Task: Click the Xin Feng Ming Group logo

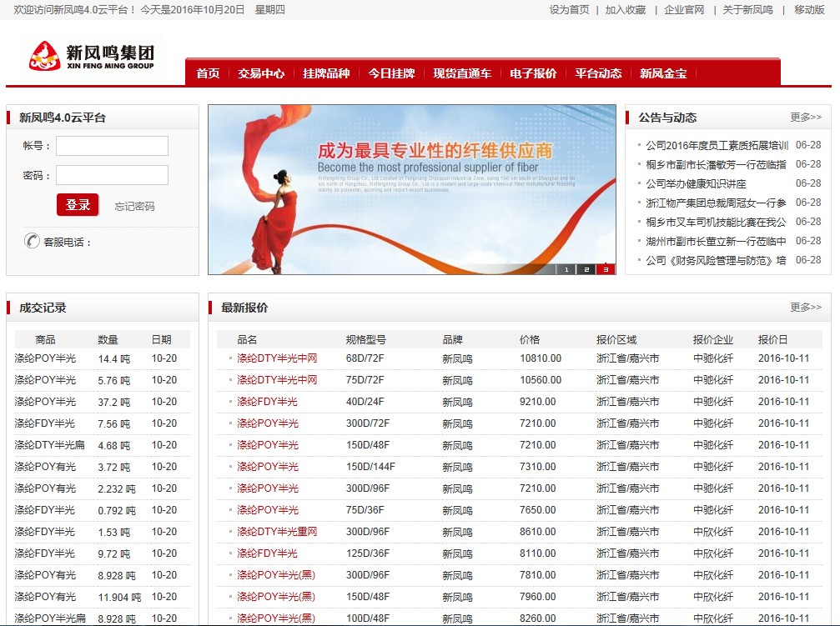Action: coord(92,56)
